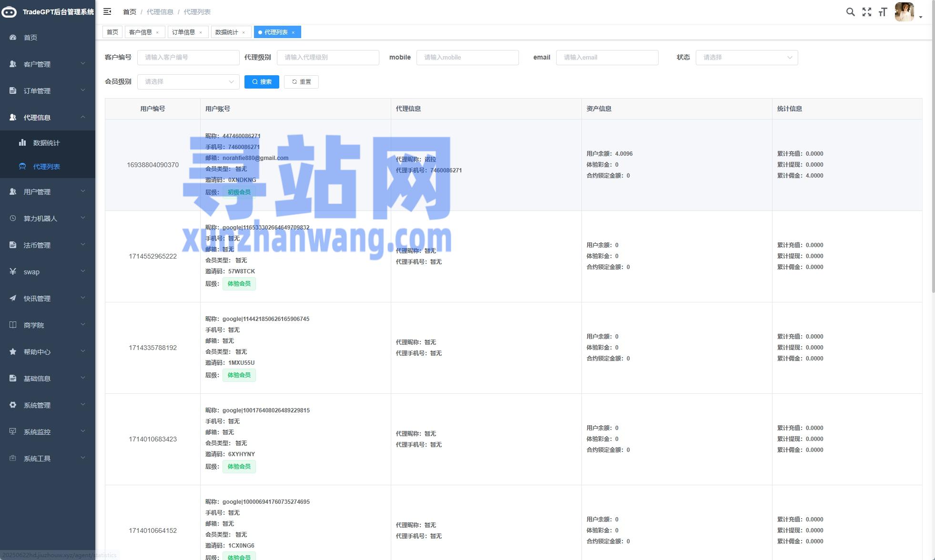This screenshot has width=935, height=560.
Task: Click the 系统工具 briefcase icon
Action: click(x=13, y=458)
